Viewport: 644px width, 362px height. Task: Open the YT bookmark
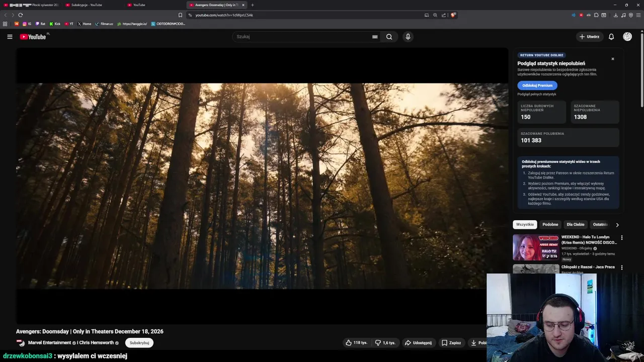coord(69,24)
